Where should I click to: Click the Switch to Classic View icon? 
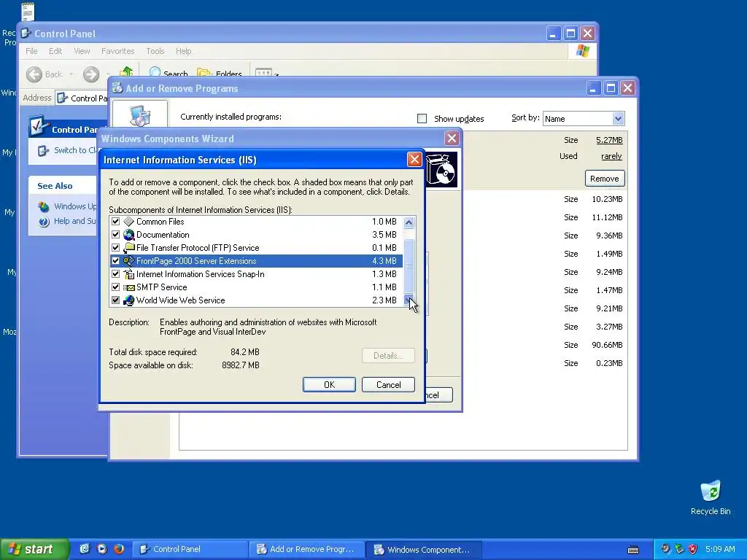click(x=43, y=151)
